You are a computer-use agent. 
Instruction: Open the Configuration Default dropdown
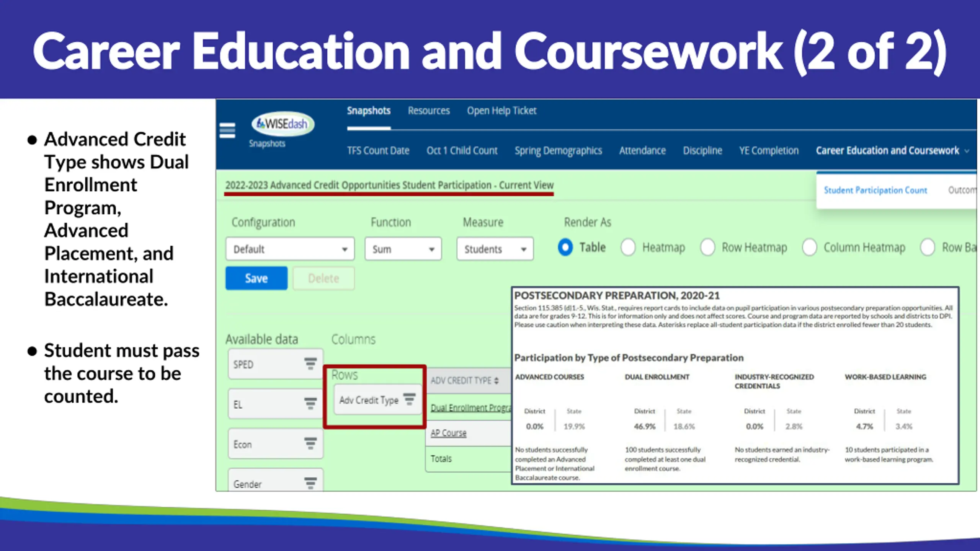pyautogui.click(x=290, y=249)
